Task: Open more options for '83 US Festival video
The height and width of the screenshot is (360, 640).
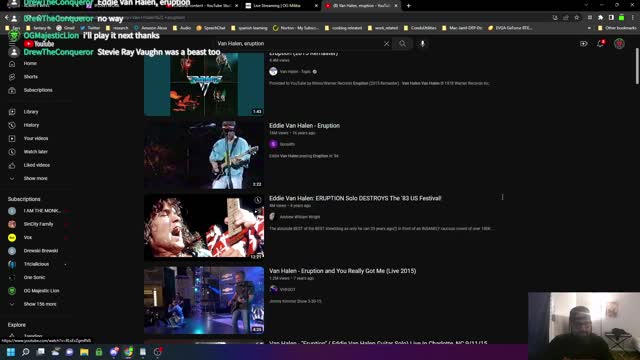Action: tap(502, 198)
